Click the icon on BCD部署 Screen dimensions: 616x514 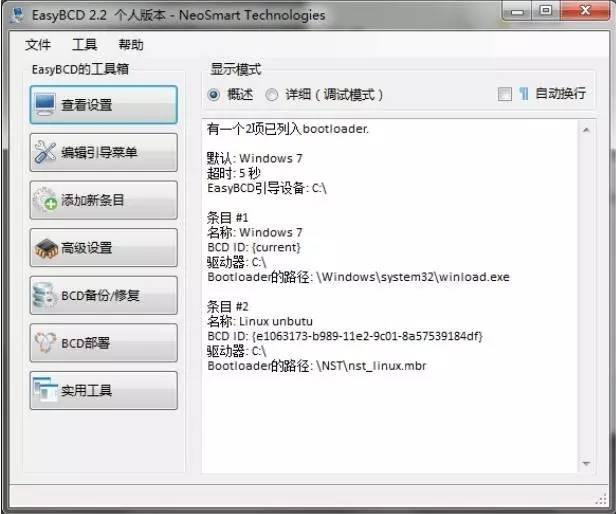click(45, 342)
